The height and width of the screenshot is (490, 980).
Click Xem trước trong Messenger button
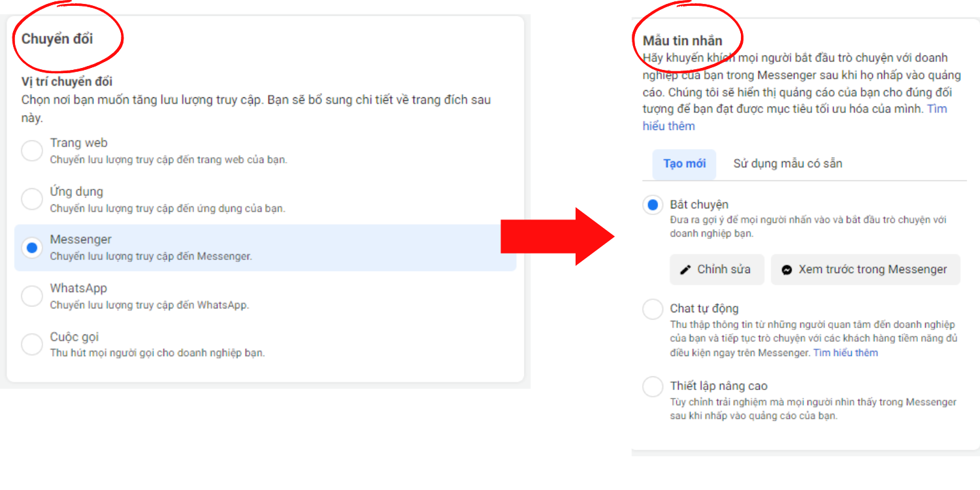[x=866, y=269]
